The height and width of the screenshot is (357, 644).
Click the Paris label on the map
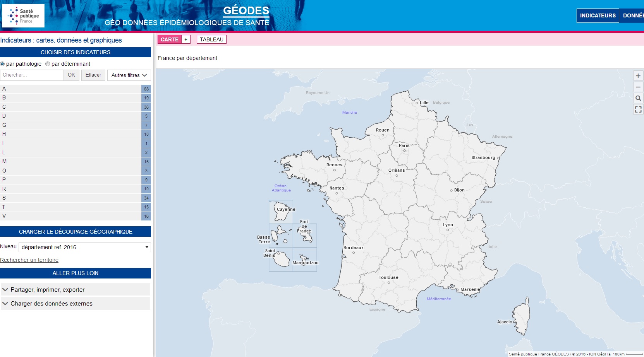click(404, 146)
